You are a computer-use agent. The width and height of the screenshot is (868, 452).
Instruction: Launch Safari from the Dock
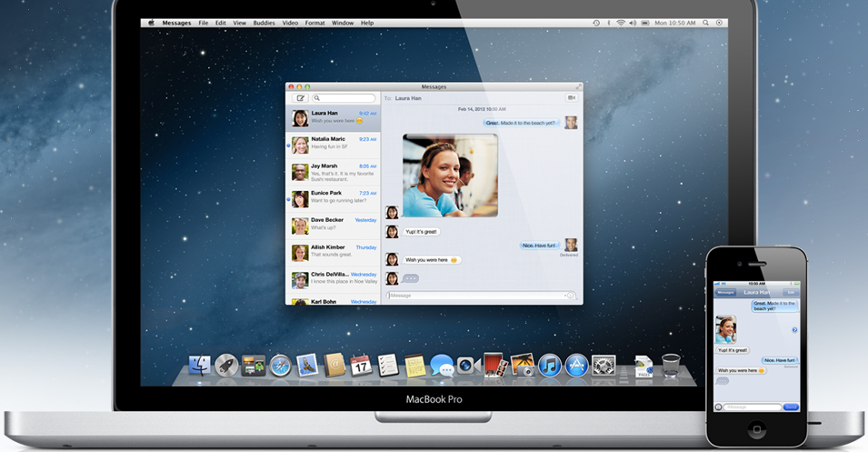[x=280, y=366]
